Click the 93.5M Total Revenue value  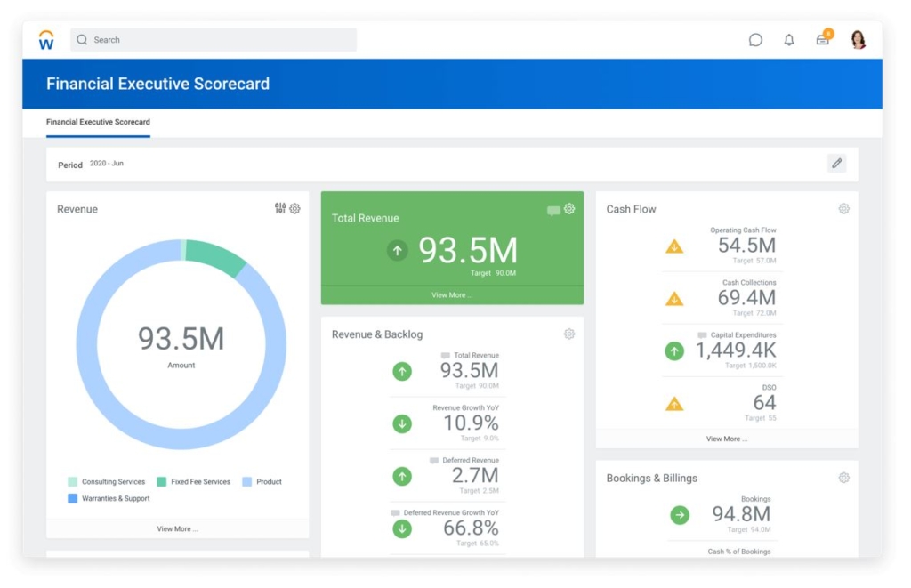(x=469, y=250)
